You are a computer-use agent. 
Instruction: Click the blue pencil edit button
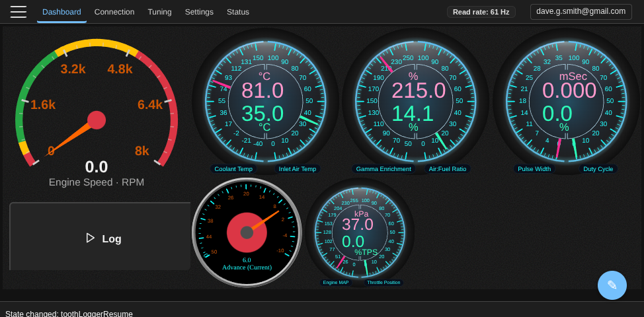pyautogui.click(x=612, y=285)
